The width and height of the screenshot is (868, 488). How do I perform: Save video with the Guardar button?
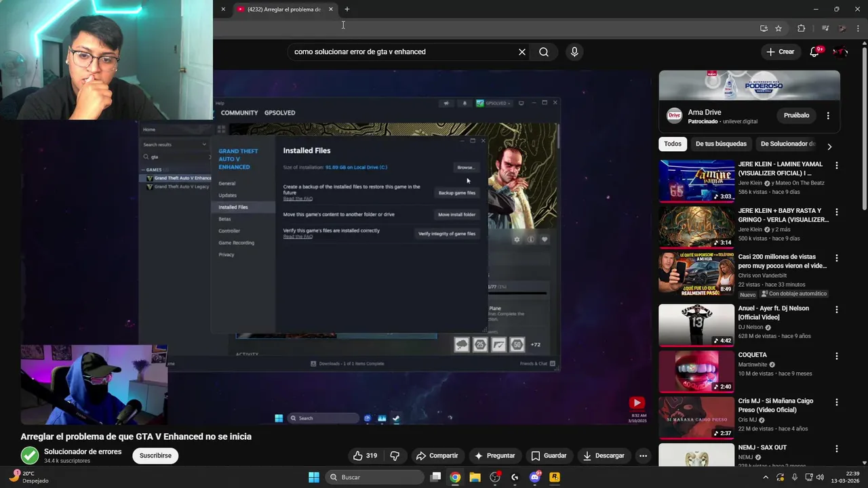549,455
